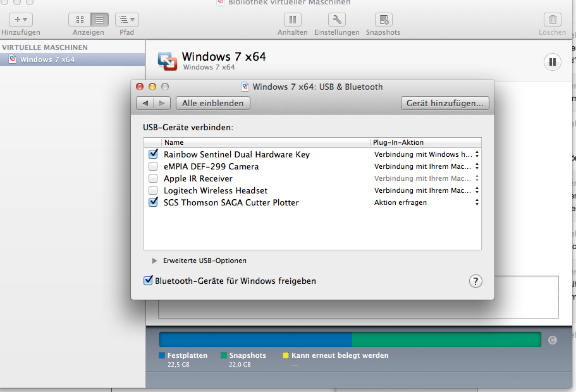Uncheck Rainbow Sentinel Dual Hardware Key
The width and height of the screenshot is (576, 392).
coord(153,154)
